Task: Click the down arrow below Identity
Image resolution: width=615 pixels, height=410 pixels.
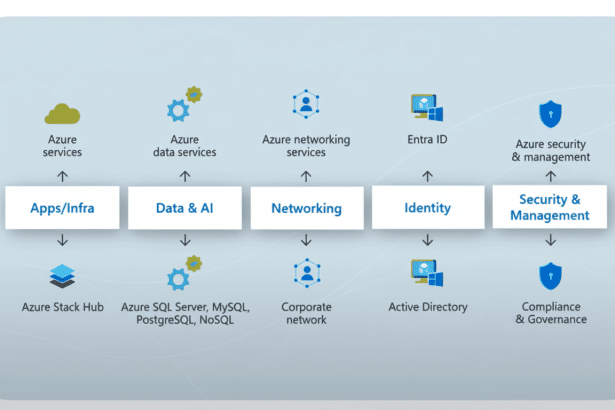Action: [427, 240]
